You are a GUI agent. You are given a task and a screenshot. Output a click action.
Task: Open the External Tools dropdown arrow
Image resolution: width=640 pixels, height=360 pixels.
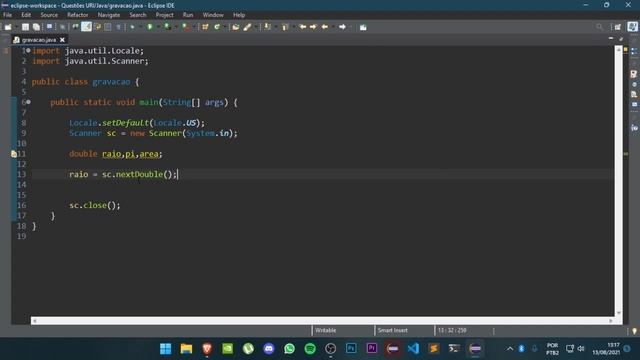click(x=194, y=27)
